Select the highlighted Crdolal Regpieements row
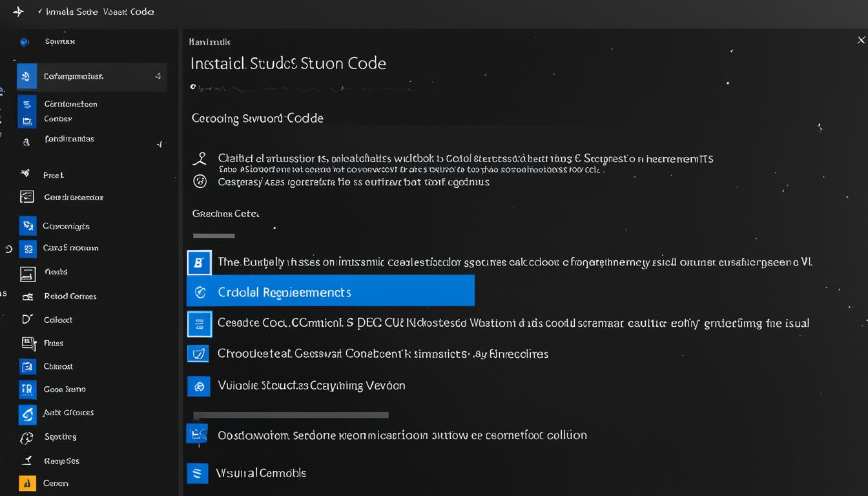Viewport: 868px width, 496px height. pyautogui.click(x=330, y=292)
